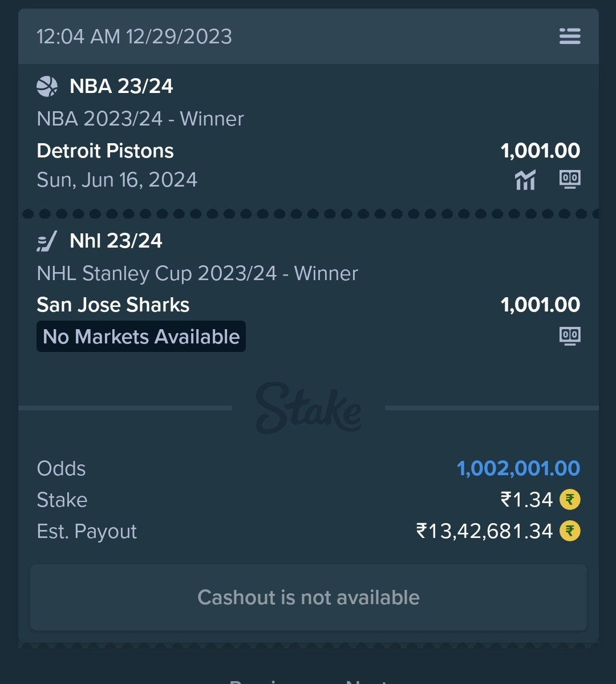Click the Cashout is not available button

click(x=309, y=597)
